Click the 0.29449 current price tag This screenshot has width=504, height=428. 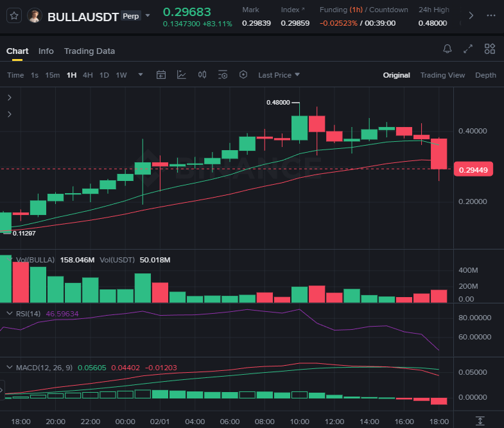point(473,169)
